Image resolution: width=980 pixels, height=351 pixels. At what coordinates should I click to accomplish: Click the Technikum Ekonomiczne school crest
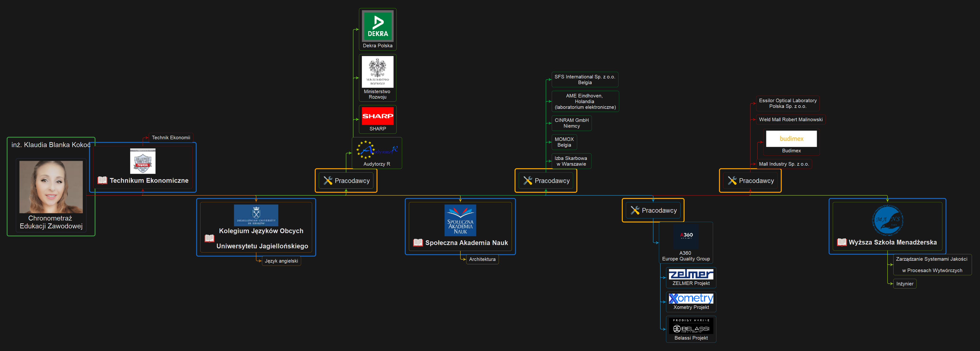click(143, 161)
